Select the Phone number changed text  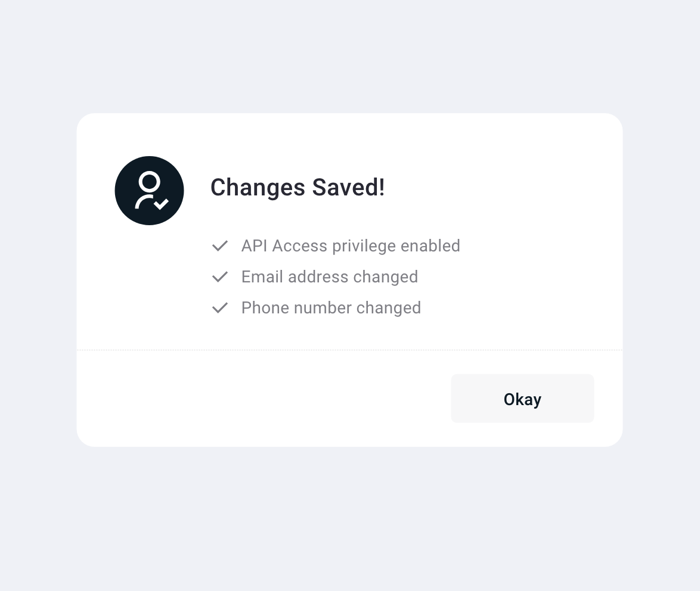331,308
